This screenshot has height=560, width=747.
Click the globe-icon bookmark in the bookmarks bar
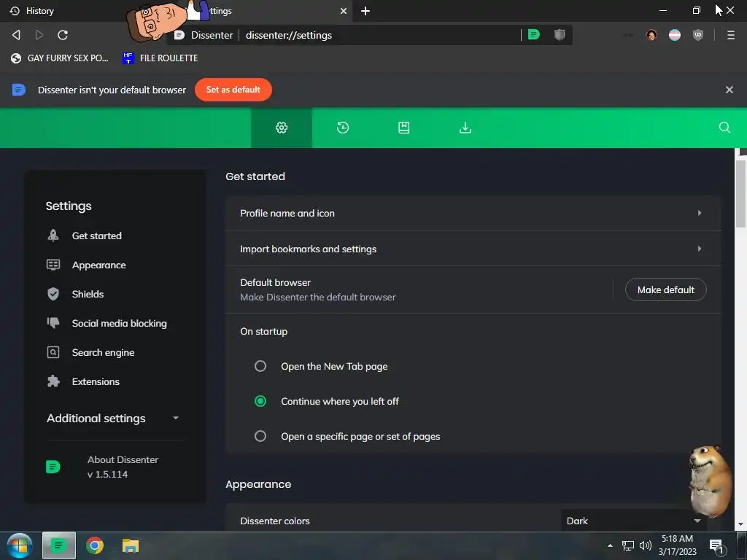click(60, 58)
